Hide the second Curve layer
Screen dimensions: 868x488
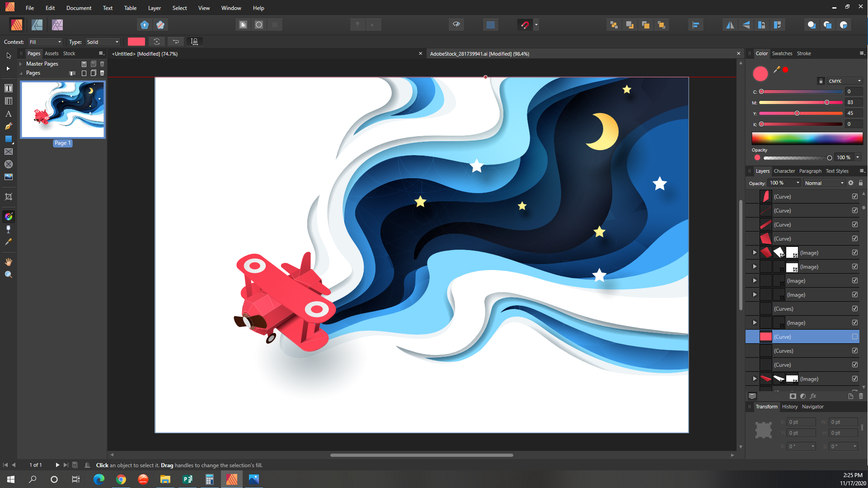click(855, 210)
